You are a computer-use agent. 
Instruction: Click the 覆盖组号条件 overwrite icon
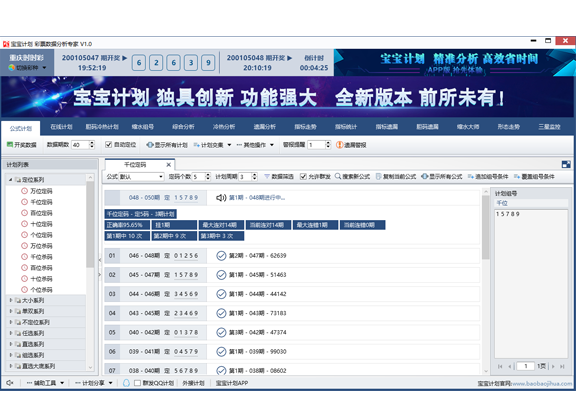pyautogui.click(x=517, y=177)
